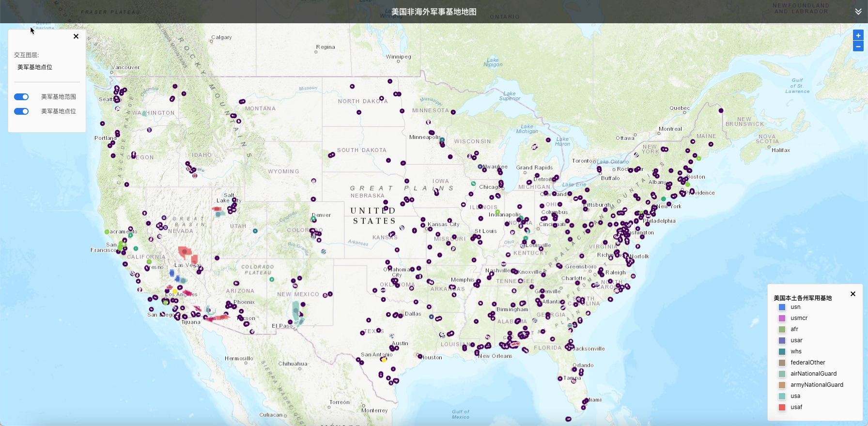Screen dimensions: 868x426
Task: Click the afr green legend swatch
Action: (x=782, y=329)
